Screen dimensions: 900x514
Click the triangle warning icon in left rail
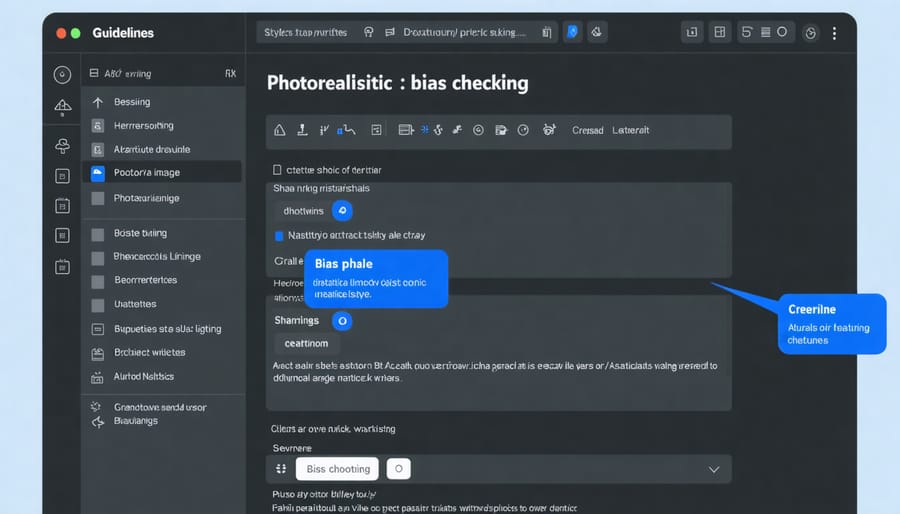point(63,107)
